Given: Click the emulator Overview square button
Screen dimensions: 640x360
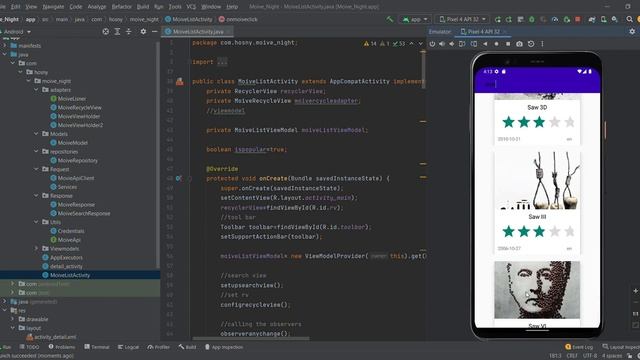Looking at the screenshot, I should (508, 44).
